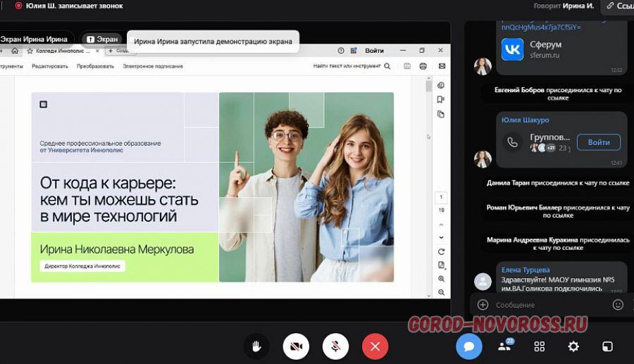Open attachment plus in message field
Image resolution: width=634 pixels, height=364 pixels.
pos(483,305)
